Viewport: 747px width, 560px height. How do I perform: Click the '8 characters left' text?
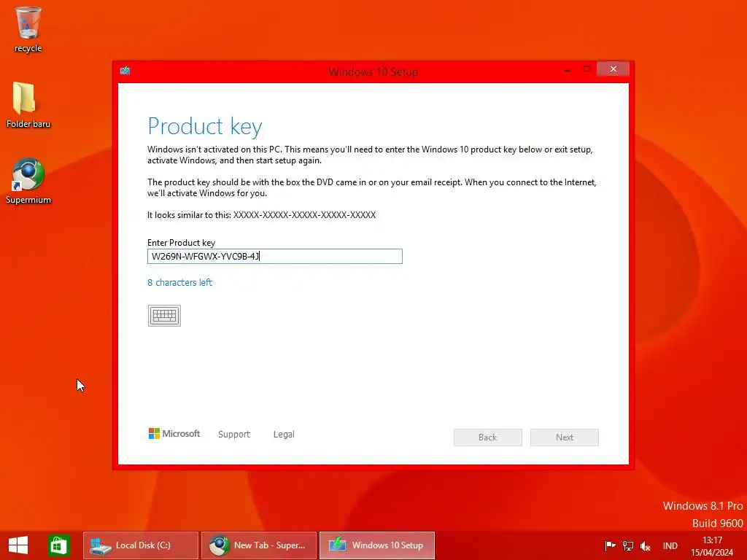coord(179,282)
